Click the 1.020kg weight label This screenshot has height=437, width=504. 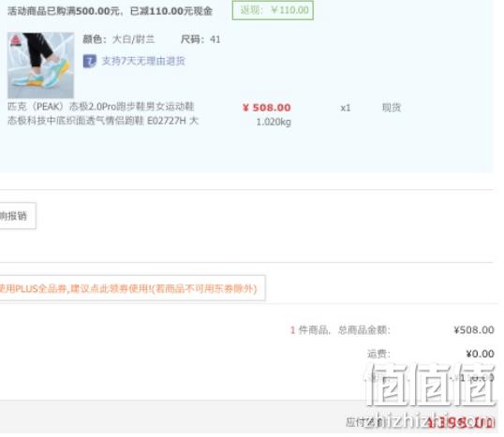tap(274, 122)
